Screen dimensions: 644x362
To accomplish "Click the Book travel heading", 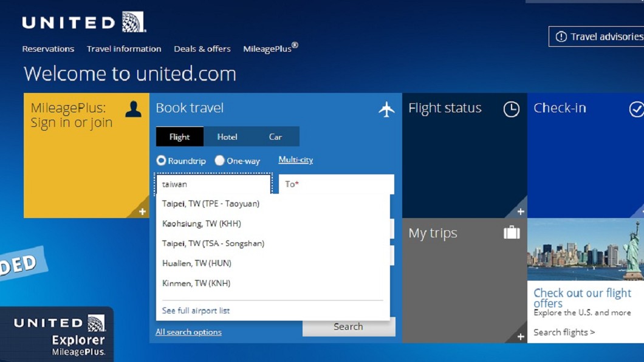I will (190, 108).
